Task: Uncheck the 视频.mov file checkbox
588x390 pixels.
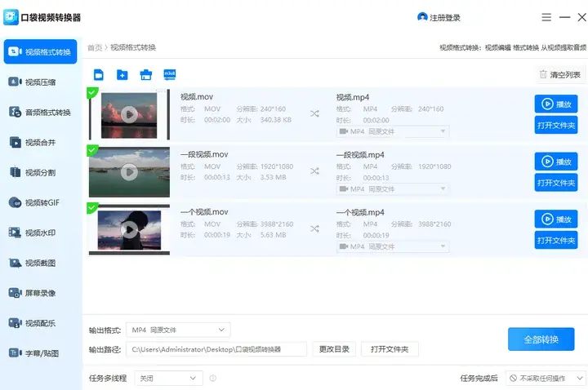Action: [x=92, y=92]
